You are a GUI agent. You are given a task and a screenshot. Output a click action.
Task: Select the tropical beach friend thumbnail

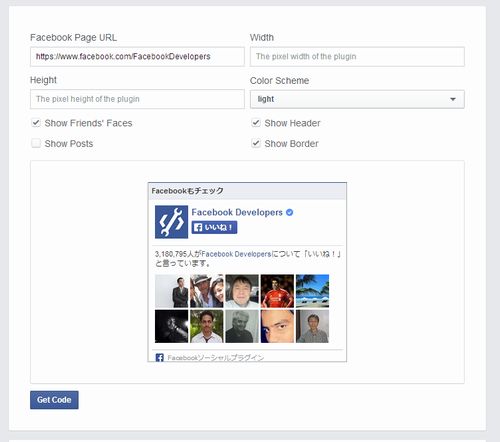tap(312, 291)
